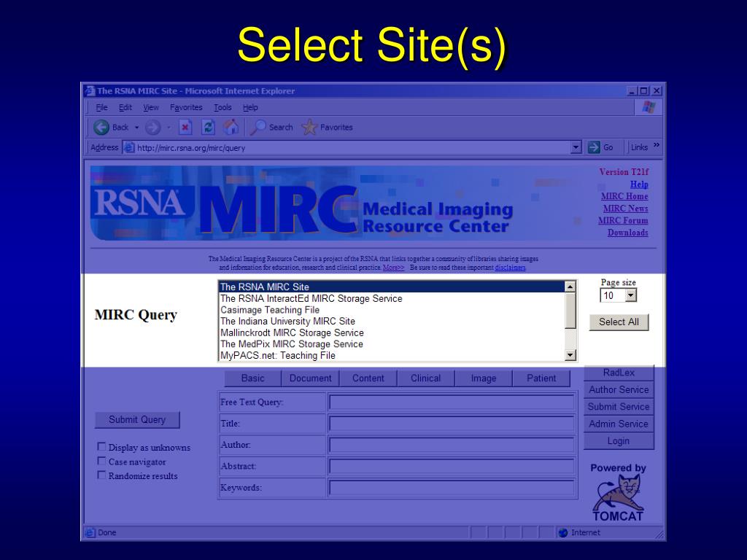Image resolution: width=747 pixels, height=560 pixels.
Task: Open the Help menu
Action: pos(250,108)
